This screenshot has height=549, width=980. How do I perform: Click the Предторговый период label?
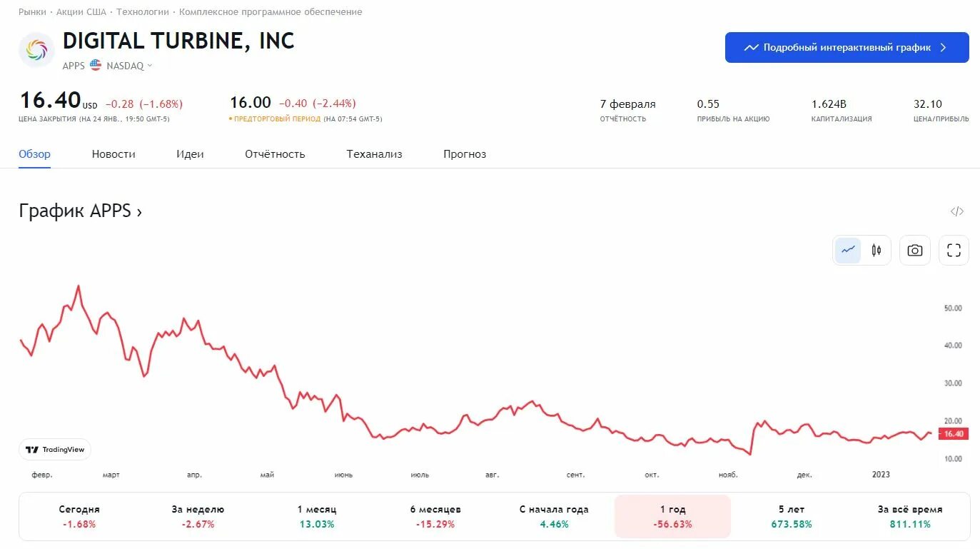click(x=277, y=119)
